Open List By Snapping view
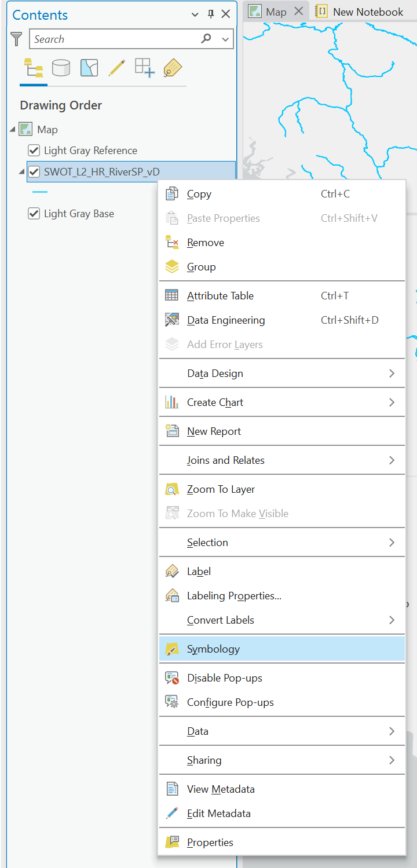The height and width of the screenshot is (868, 417). [145, 68]
